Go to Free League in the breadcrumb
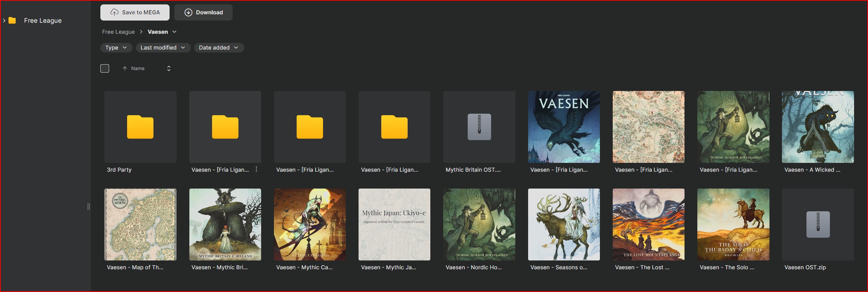This screenshot has width=868, height=292. pyautogui.click(x=118, y=32)
